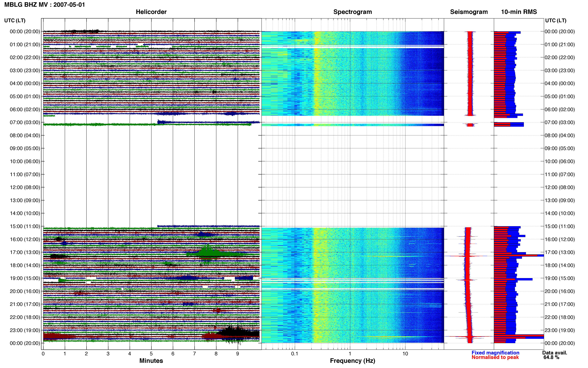Viewport: 588px width, 368px height.
Task: Click the right 'UTC (LT)' axis label
Action: pos(555,20)
